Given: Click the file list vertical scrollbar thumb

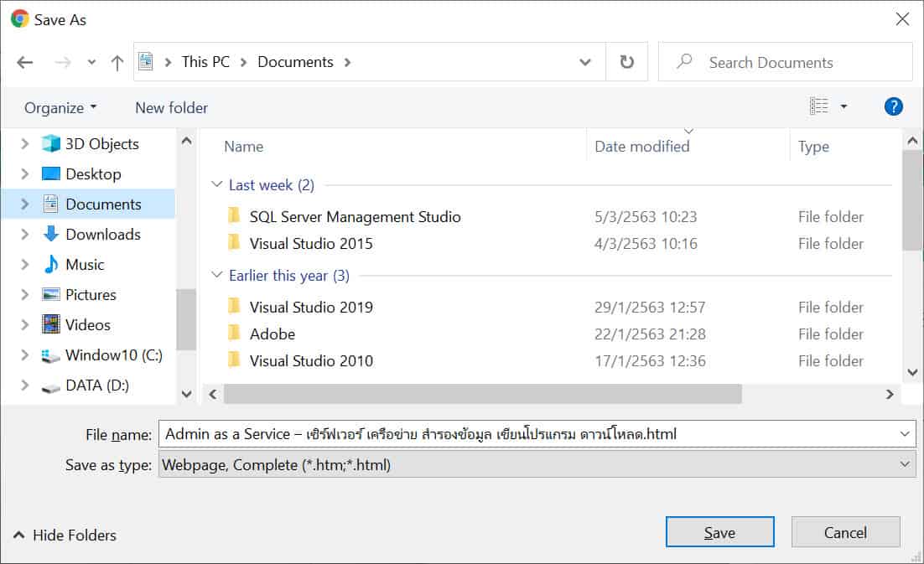Looking at the screenshot, I should tap(912, 200).
